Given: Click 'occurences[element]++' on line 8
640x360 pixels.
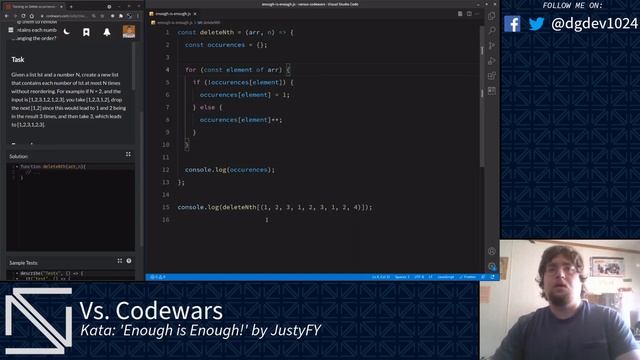Looking at the screenshot, I should (241, 120).
